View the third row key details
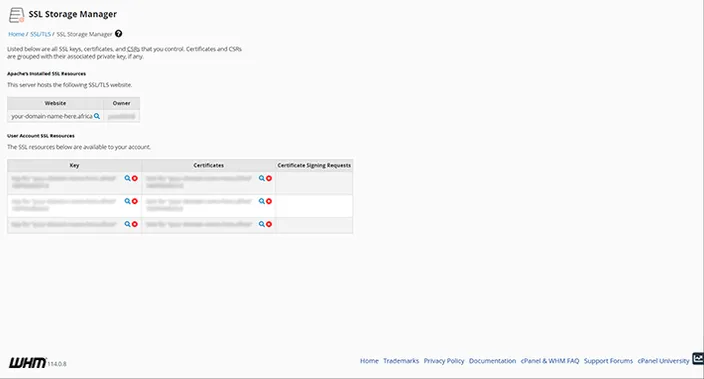 (x=128, y=224)
